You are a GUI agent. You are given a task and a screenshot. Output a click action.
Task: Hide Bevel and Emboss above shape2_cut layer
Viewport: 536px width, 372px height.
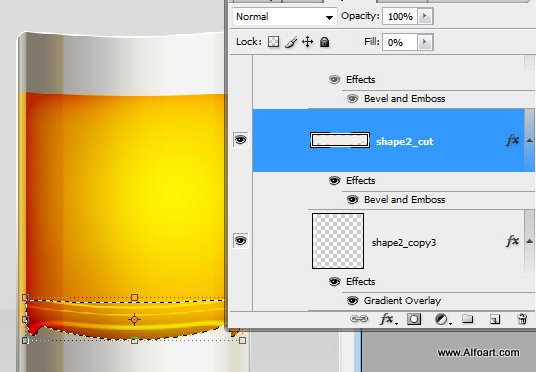pyautogui.click(x=352, y=98)
